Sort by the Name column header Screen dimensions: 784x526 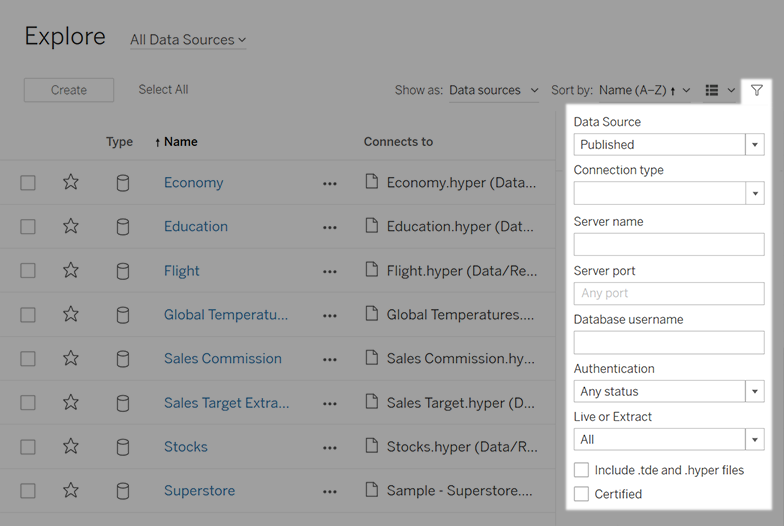pyautogui.click(x=180, y=142)
